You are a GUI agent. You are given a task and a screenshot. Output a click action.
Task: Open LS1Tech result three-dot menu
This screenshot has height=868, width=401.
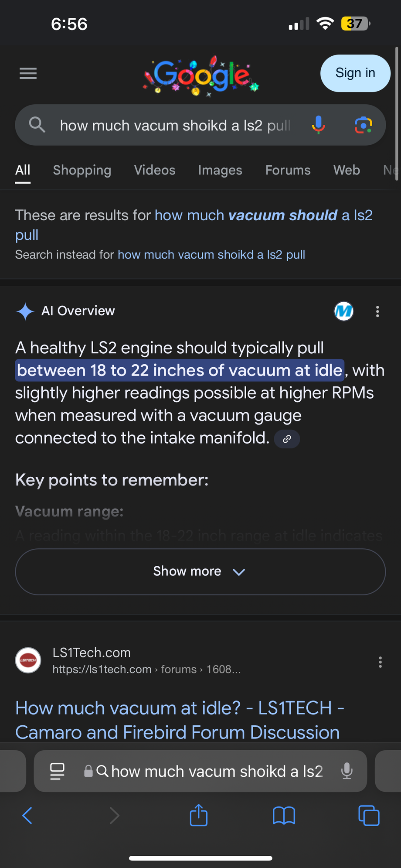pos(380,662)
